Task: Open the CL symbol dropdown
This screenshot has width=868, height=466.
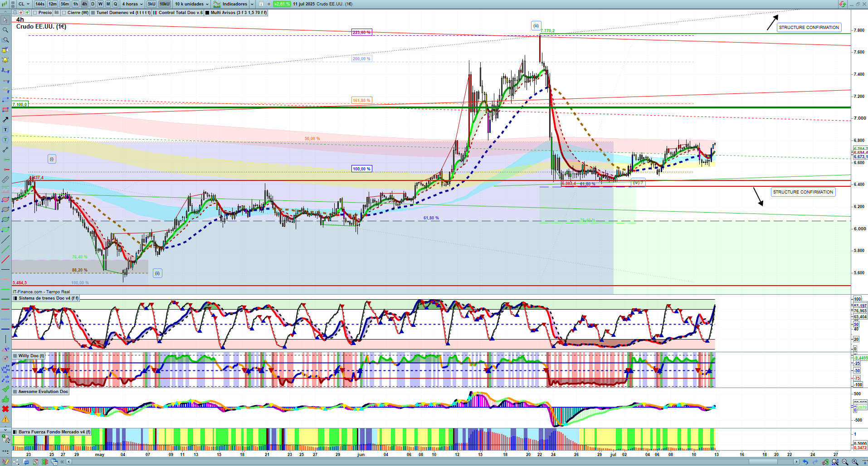Action: [24, 4]
